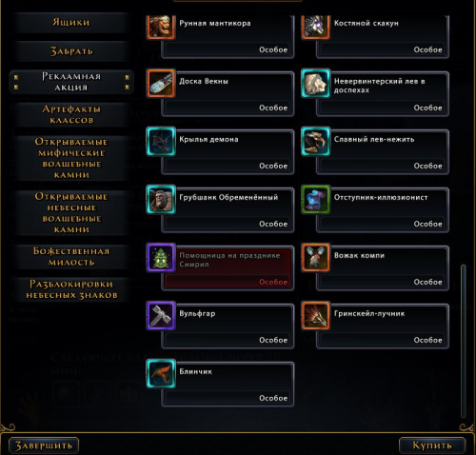Open the Забрать category

point(71,51)
